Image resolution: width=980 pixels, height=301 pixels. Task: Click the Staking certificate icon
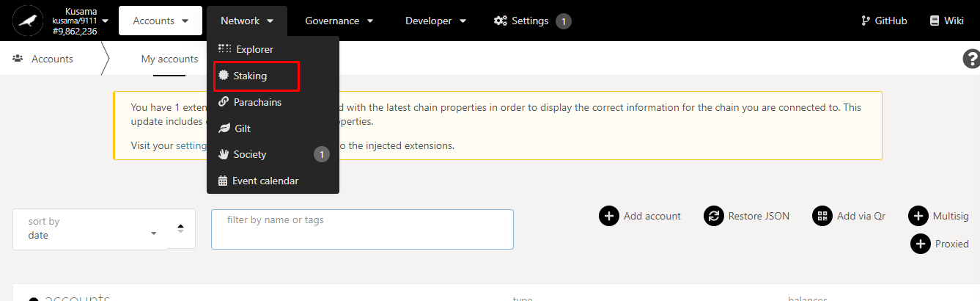tap(224, 76)
